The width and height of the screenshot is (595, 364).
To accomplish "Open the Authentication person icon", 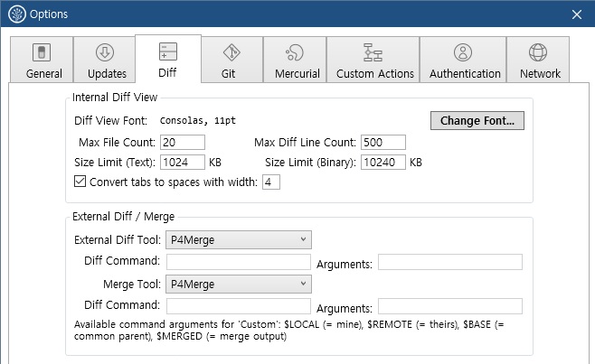I will 463,52.
